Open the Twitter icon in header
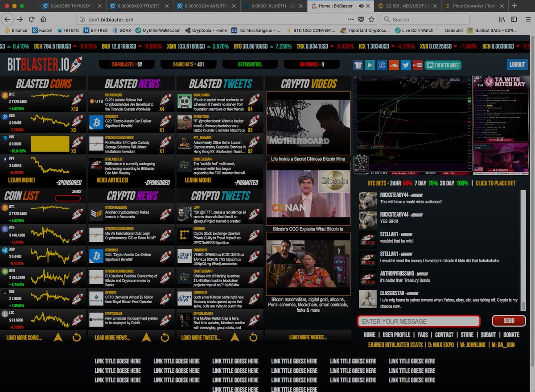 coord(405,65)
